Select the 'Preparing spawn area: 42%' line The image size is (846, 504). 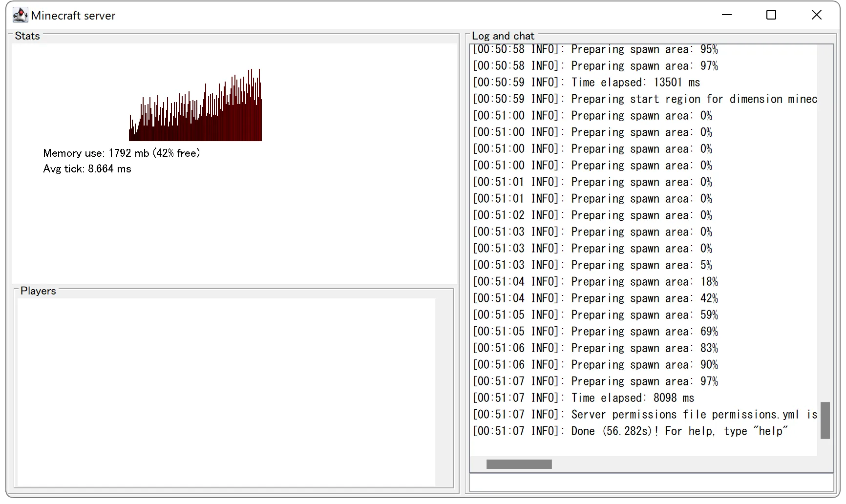click(x=595, y=298)
